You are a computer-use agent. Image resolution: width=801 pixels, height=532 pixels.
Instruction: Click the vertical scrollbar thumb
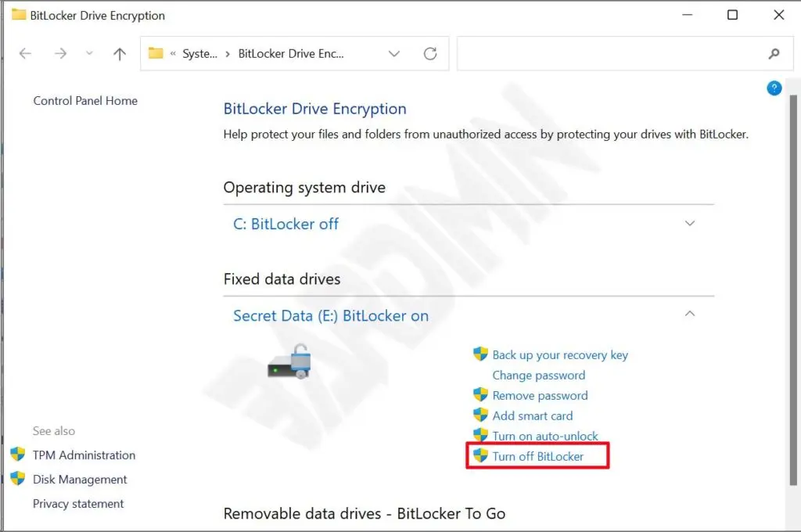(793, 289)
